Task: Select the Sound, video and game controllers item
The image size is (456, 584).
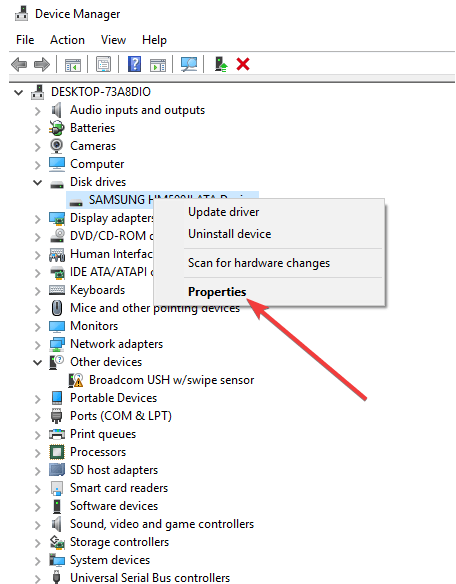Action: (x=162, y=524)
